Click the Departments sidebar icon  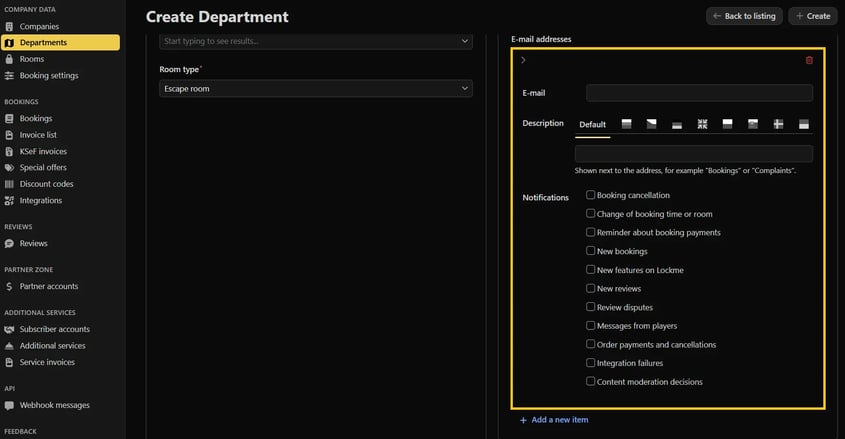click(9, 43)
